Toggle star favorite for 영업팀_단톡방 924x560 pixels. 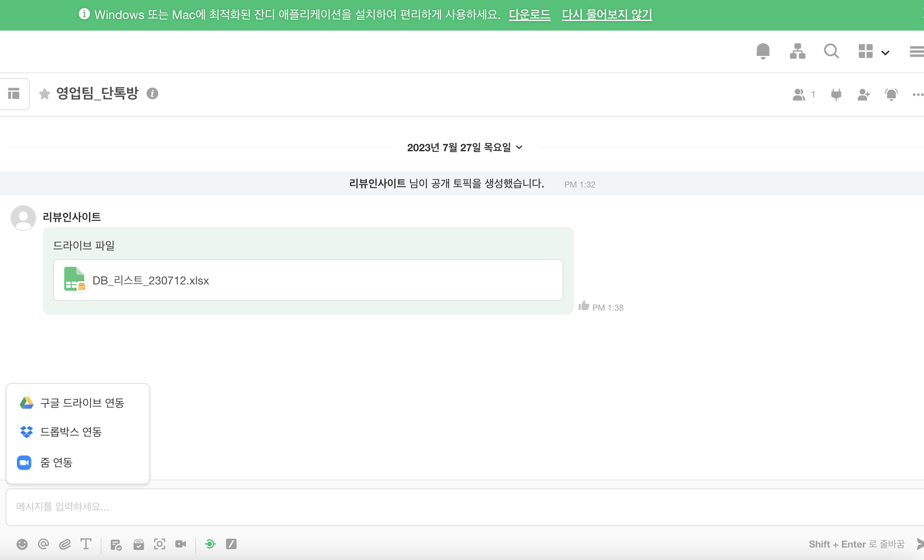tap(45, 94)
